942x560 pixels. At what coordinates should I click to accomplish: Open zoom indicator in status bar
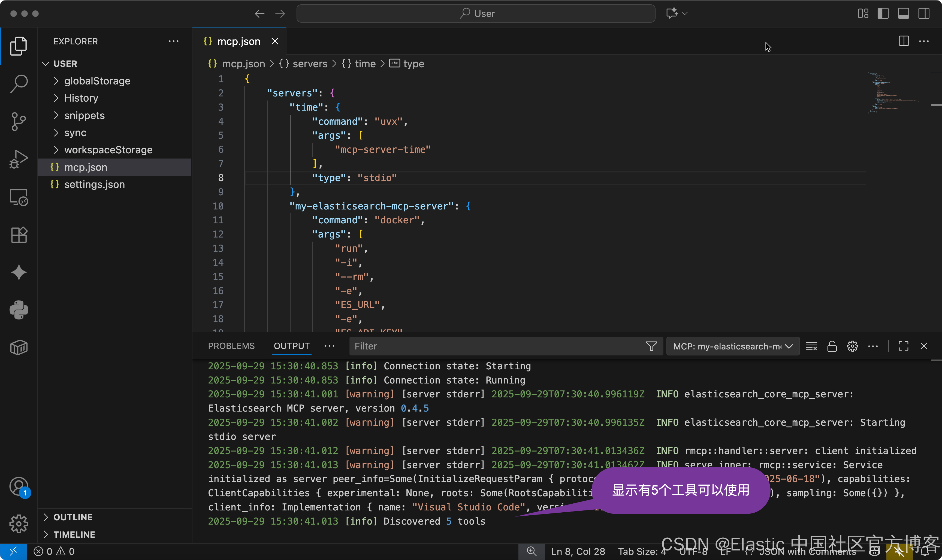pos(532,552)
